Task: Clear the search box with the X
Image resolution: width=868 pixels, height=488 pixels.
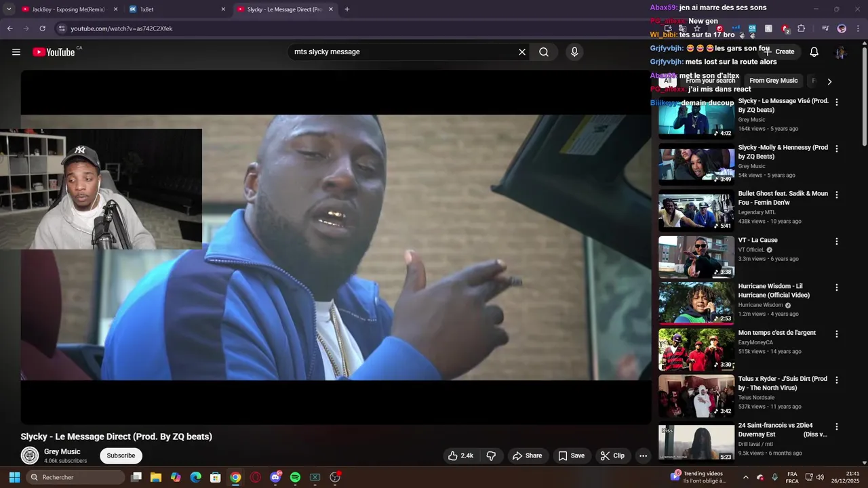Action: point(522,52)
